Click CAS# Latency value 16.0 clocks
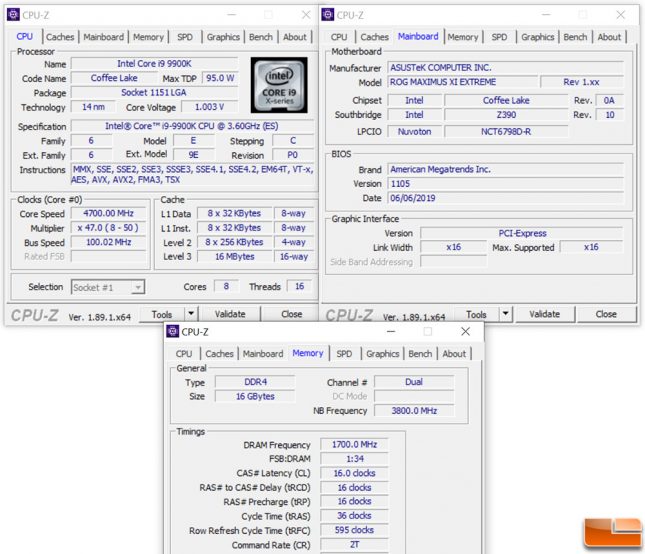The width and height of the screenshot is (645, 554). [x=354, y=473]
